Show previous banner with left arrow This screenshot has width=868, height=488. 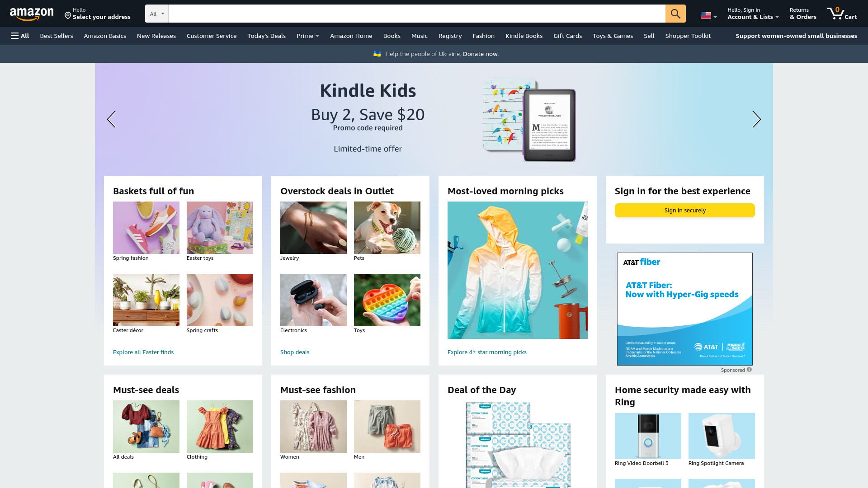point(111,119)
